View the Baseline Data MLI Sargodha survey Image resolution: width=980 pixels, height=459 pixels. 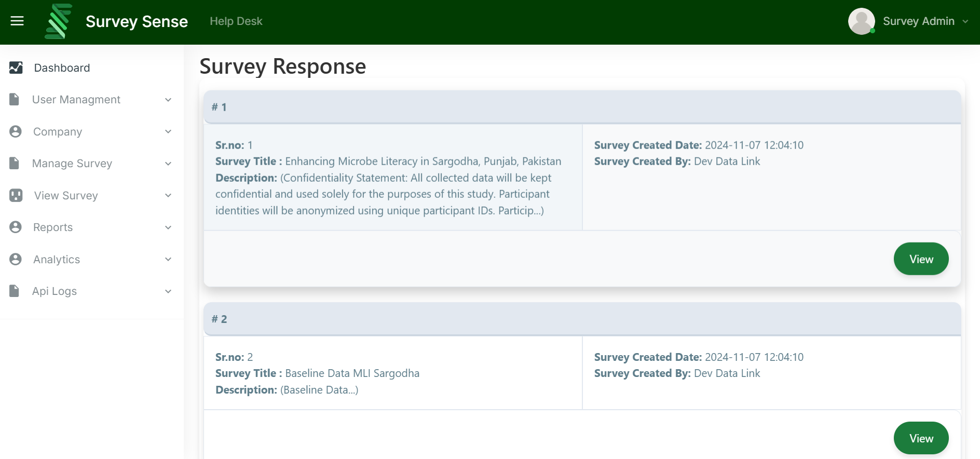click(x=920, y=438)
